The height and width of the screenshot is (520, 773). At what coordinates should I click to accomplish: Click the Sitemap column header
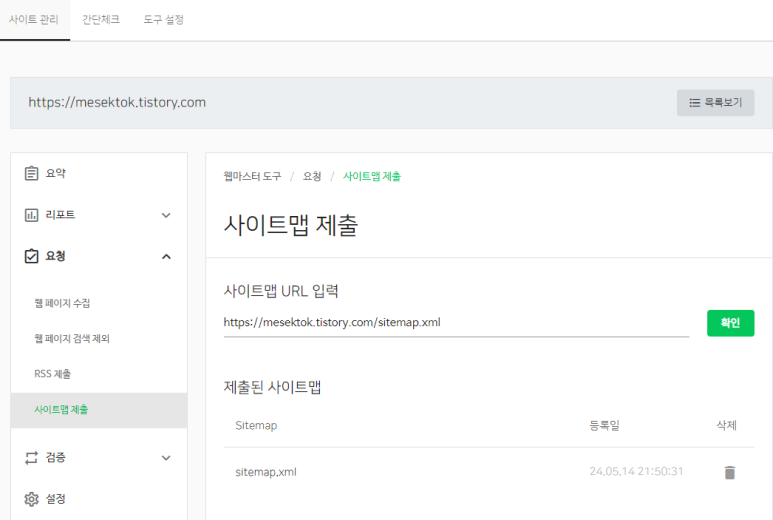tap(256, 425)
